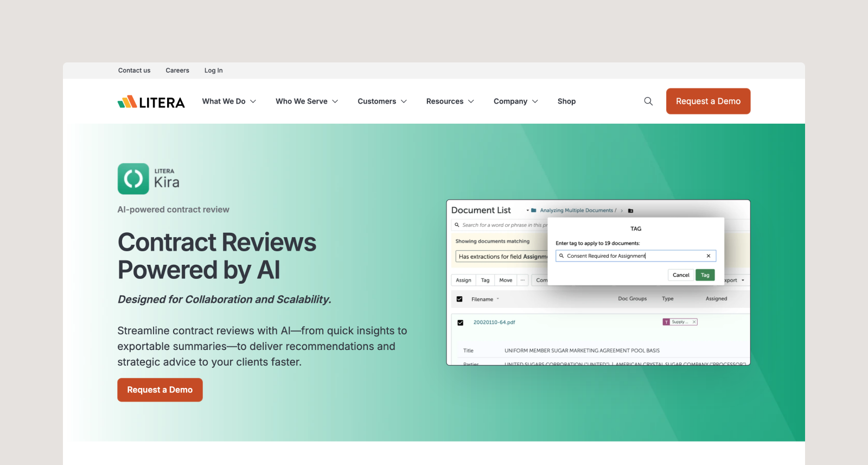Click the Document List heading
The height and width of the screenshot is (465, 868).
(481, 211)
